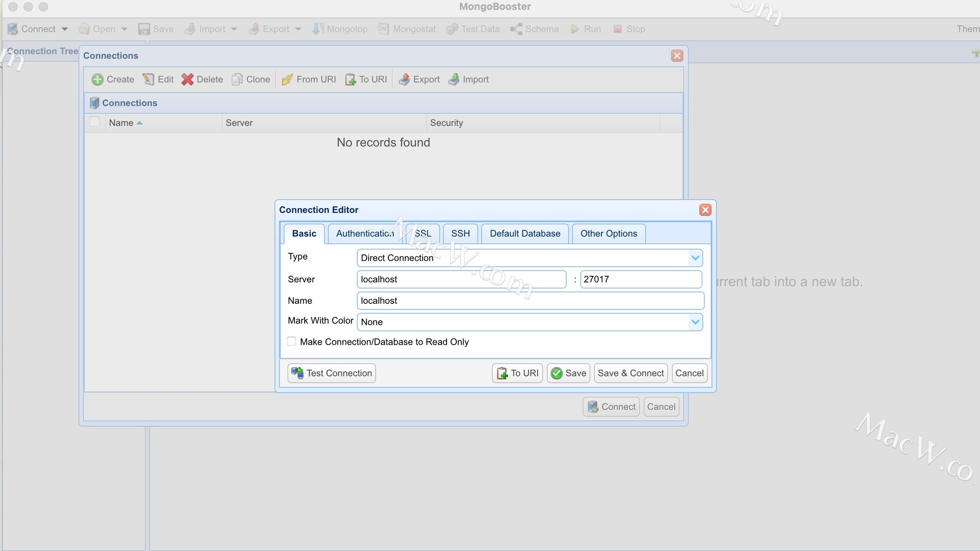
Task: Click the Export icon in main toolbar
Action: click(254, 29)
